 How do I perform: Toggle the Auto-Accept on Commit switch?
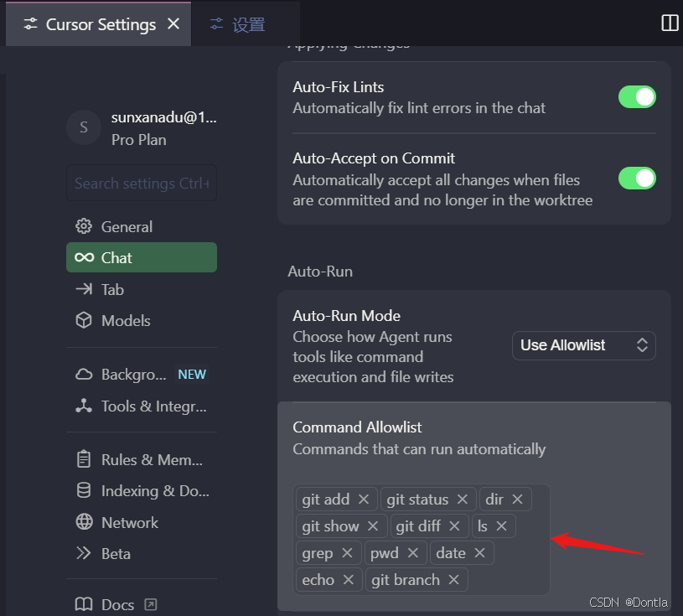coord(637,179)
